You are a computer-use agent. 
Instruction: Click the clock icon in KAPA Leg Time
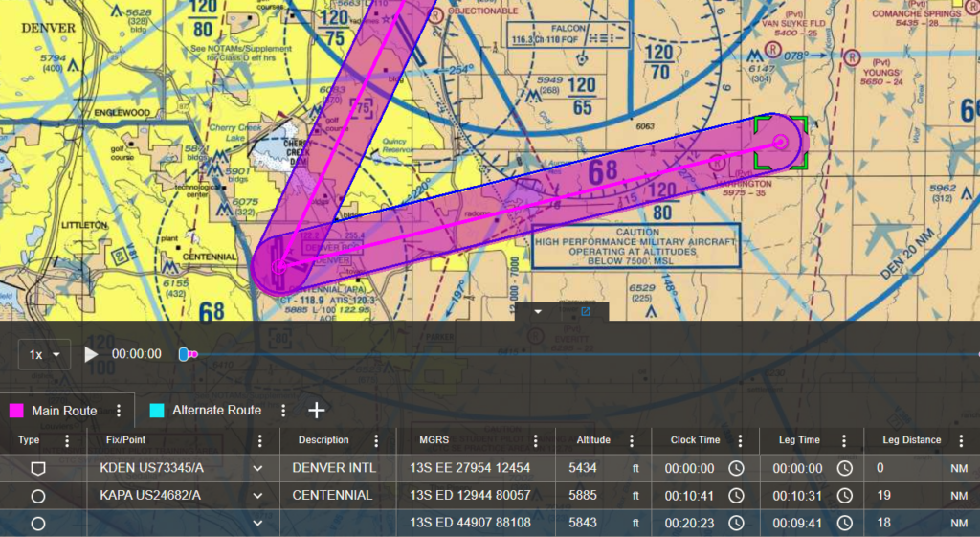click(845, 496)
